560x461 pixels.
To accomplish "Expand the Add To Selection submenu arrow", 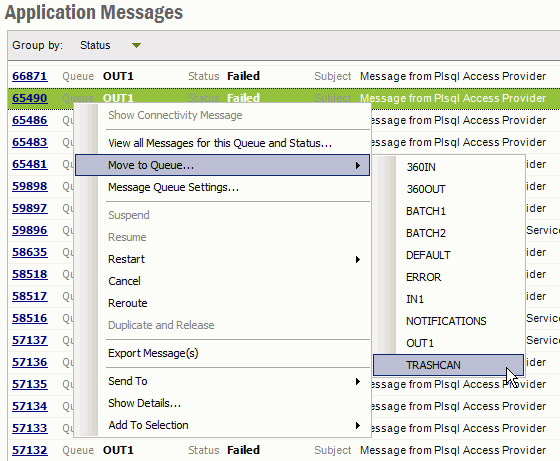I will (x=358, y=425).
